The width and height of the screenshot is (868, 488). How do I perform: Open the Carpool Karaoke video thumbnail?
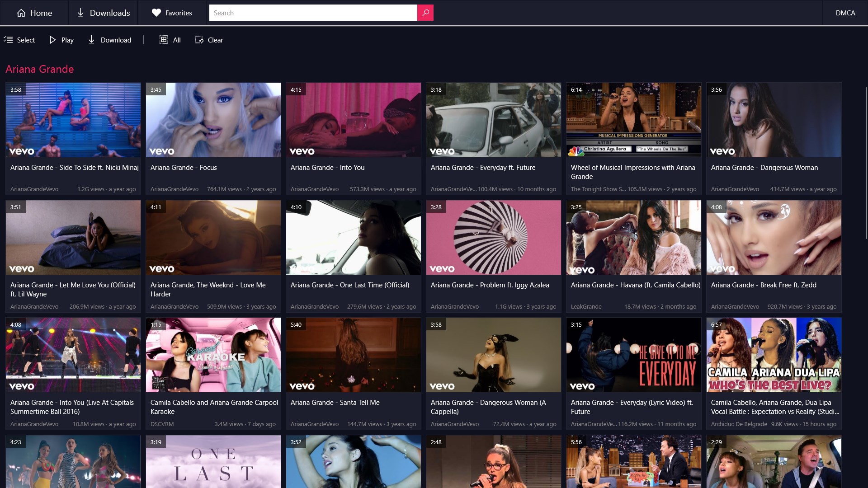tap(213, 355)
